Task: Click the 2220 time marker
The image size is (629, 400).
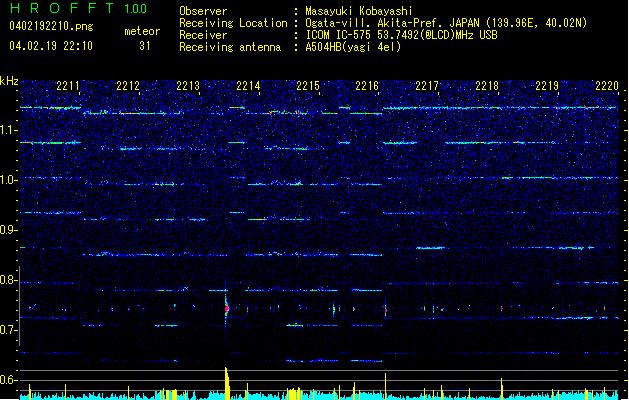Action: pyautogui.click(x=607, y=85)
